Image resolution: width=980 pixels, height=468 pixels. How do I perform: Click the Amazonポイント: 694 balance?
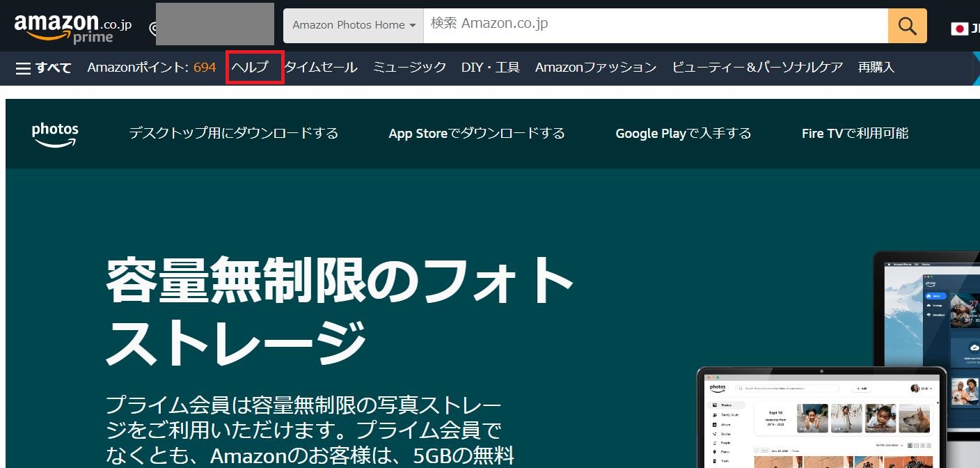(x=151, y=68)
